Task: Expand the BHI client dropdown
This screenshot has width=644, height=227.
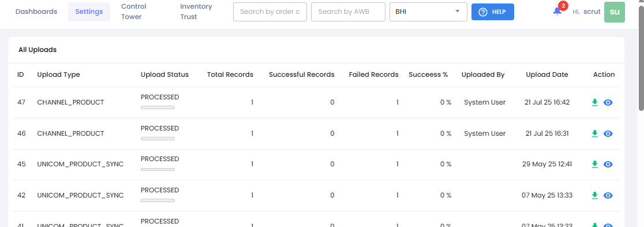Action: point(428,12)
